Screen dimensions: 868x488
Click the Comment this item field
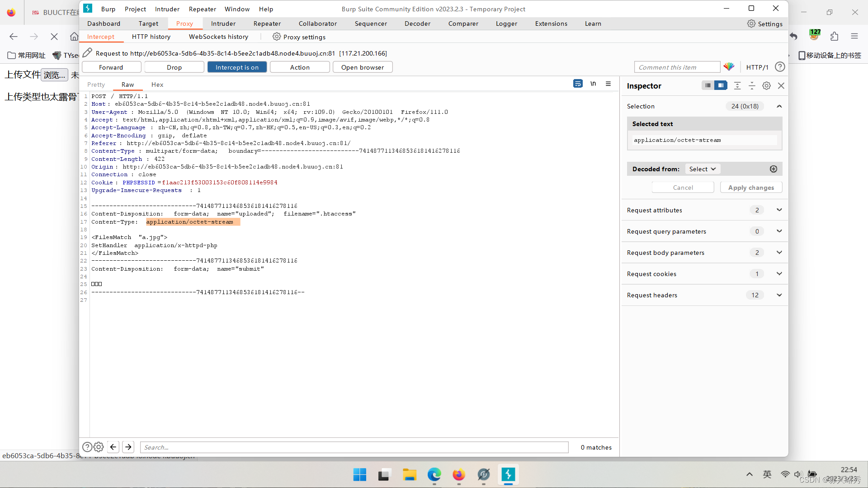(x=677, y=67)
